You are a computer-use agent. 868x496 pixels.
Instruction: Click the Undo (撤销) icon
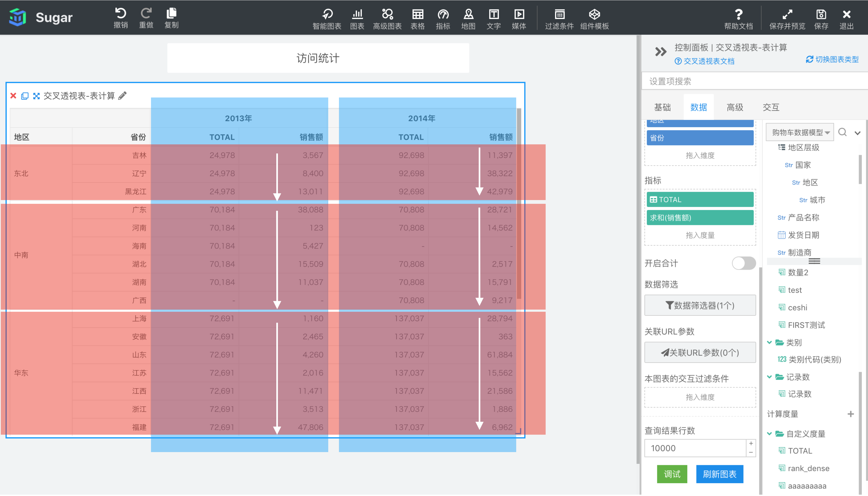point(120,18)
